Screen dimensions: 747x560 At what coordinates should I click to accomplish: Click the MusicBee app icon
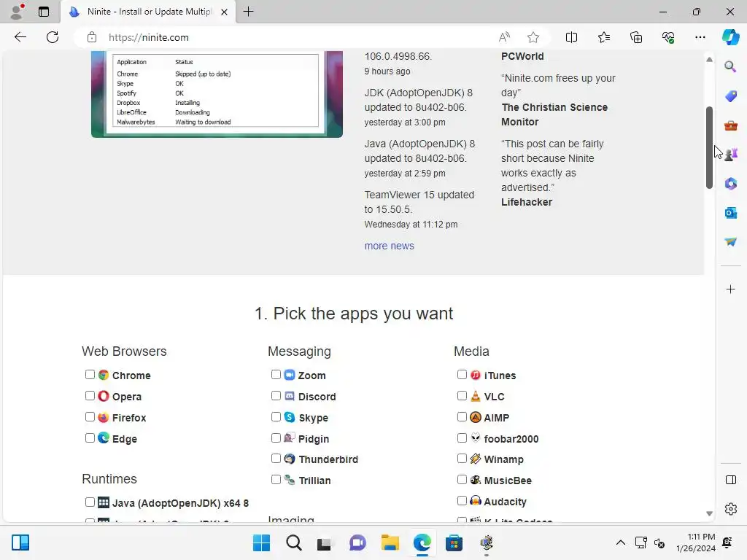pos(476,480)
